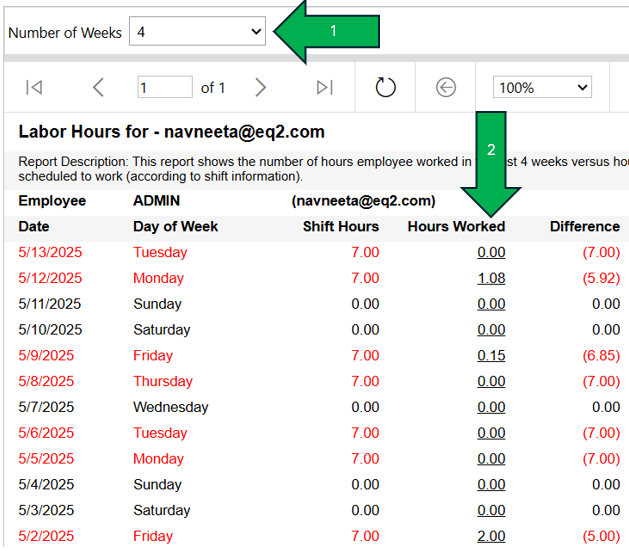Click the previous page arrow
The image size is (629, 551).
coord(98,88)
